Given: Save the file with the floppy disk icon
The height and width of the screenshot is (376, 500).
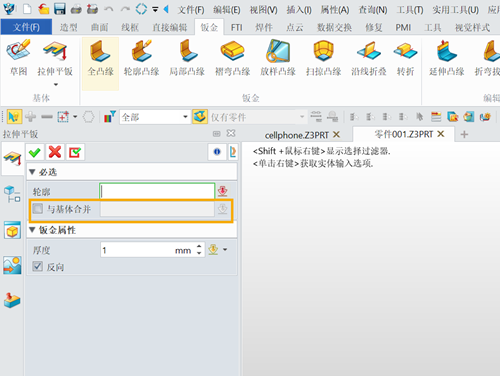Looking at the screenshot, I should tap(60, 9).
